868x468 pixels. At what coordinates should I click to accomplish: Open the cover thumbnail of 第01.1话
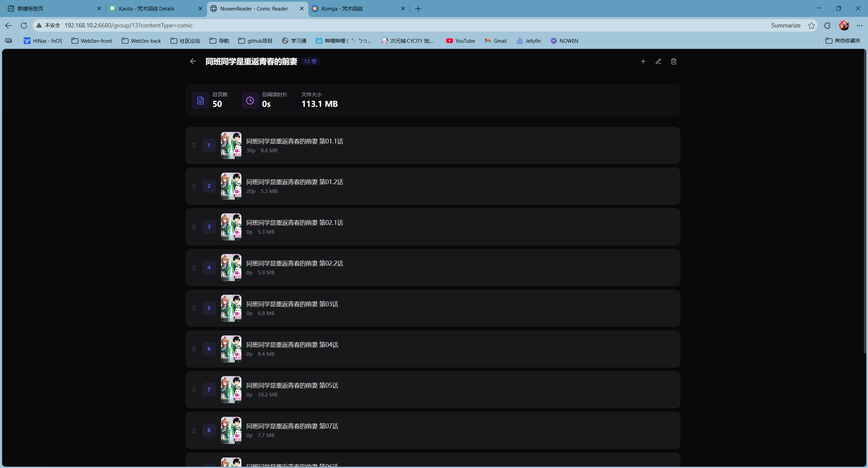231,145
